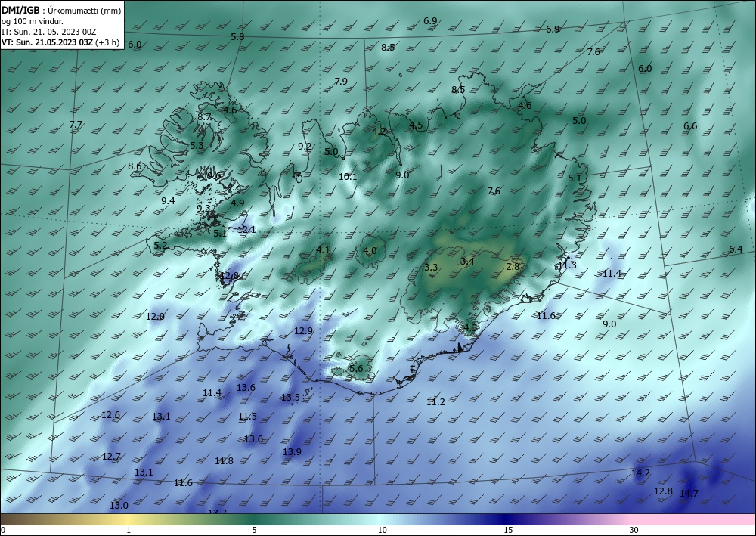756x536 pixels.
Task: Click the "(+3 h)" forecast offset label
Action: tap(107, 42)
